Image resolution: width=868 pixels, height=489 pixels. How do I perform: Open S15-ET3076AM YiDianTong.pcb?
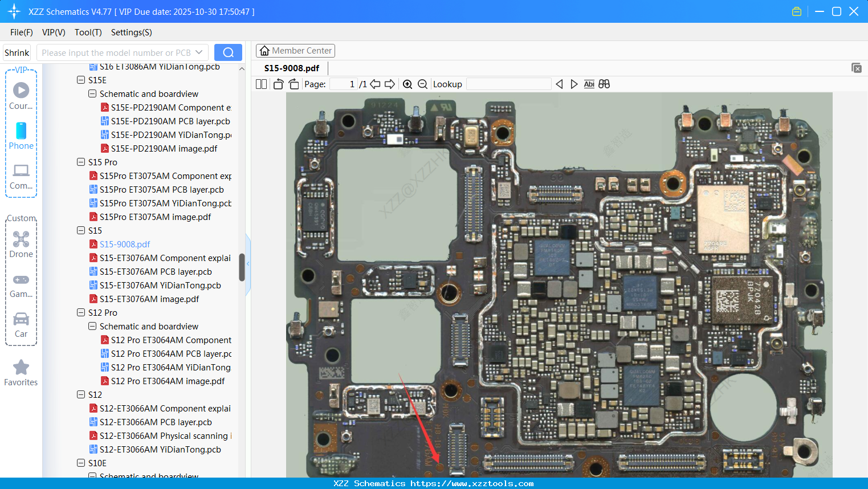160,286
